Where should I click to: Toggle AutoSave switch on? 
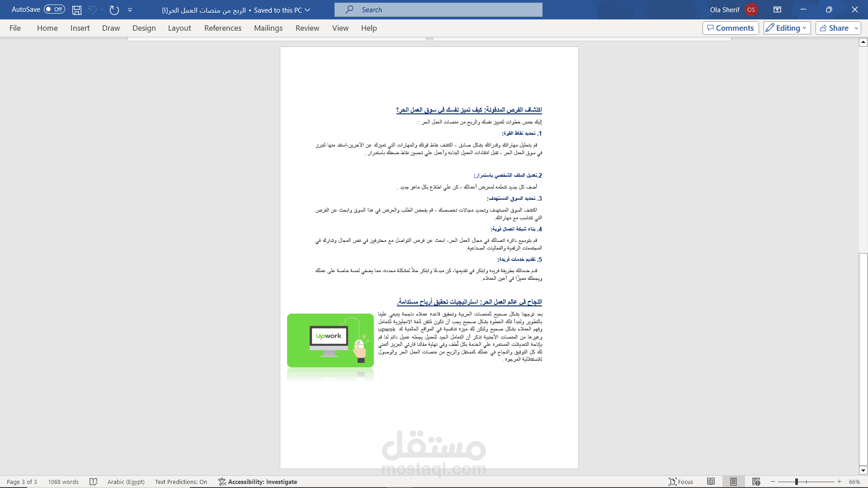(x=54, y=9)
